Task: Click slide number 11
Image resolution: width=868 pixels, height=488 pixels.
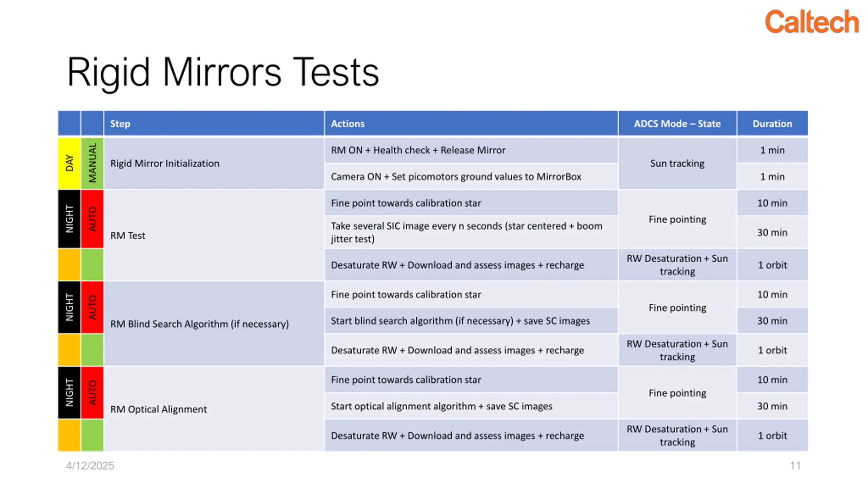Action: [x=795, y=466]
